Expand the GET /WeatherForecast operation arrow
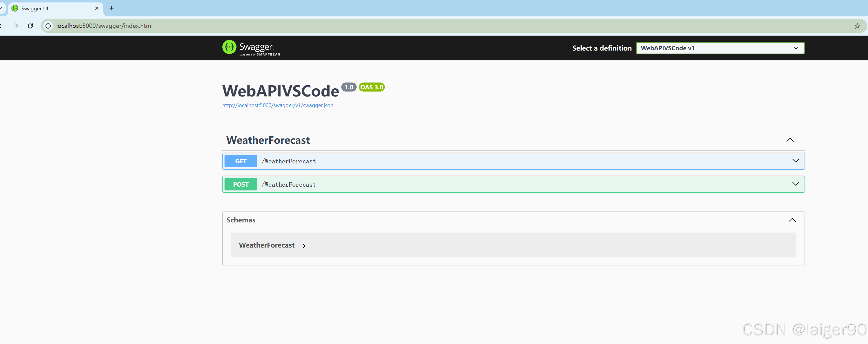 pos(795,161)
